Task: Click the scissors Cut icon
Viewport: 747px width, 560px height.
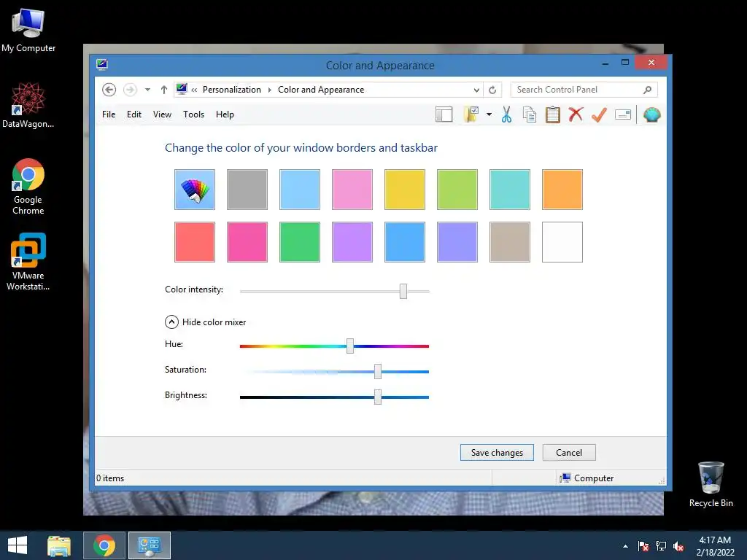Action: [506, 114]
